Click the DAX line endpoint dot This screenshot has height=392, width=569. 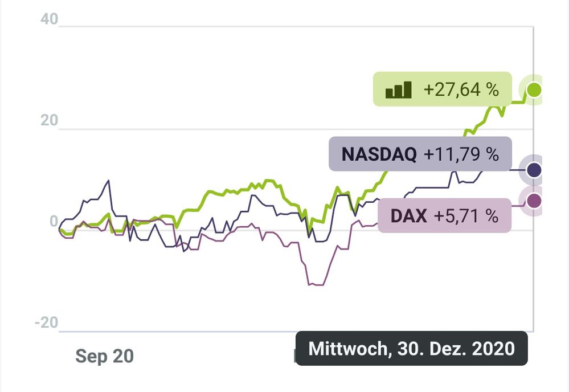pyautogui.click(x=534, y=201)
